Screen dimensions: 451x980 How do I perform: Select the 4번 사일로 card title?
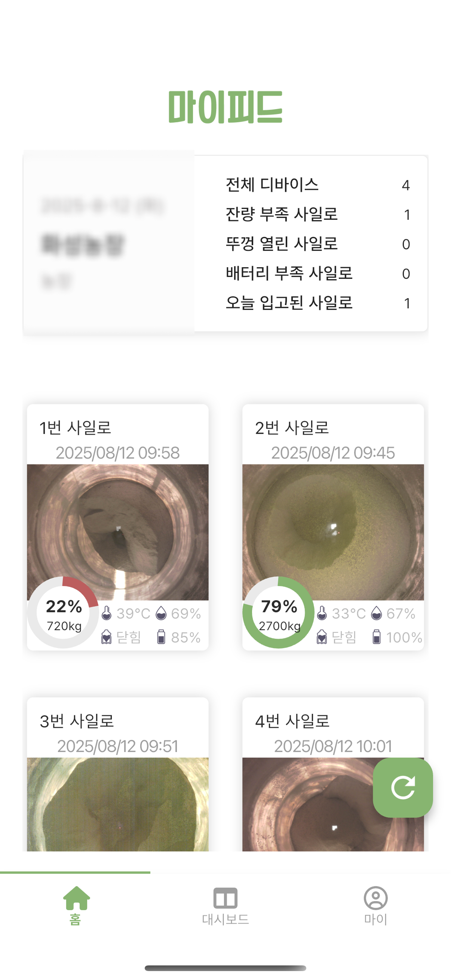point(292,721)
